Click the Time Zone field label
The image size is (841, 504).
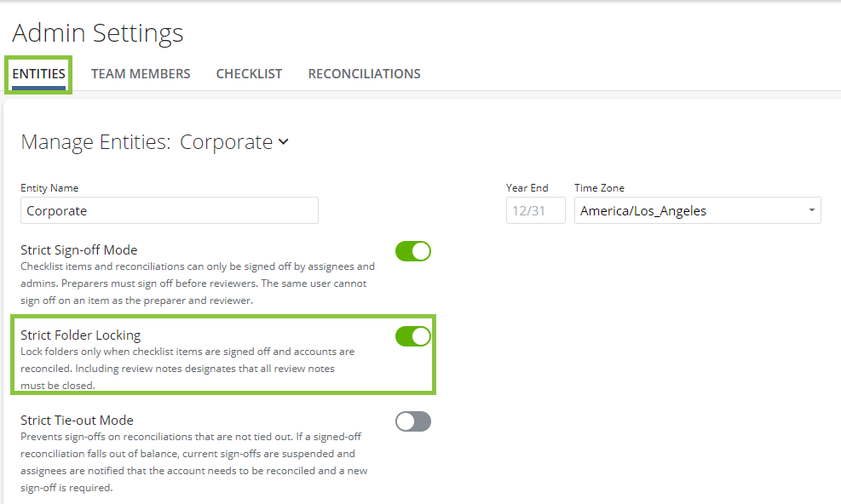click(x=599, y=188)
